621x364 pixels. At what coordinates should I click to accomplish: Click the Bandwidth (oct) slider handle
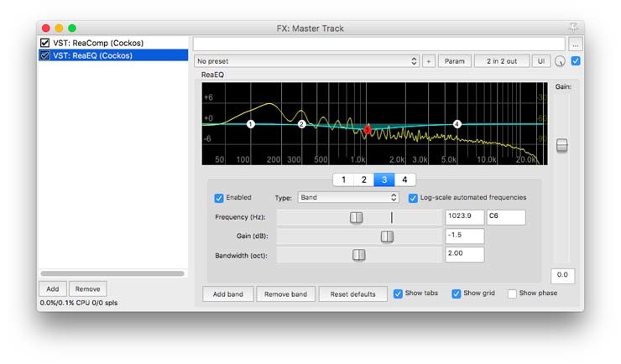(x=359, y=255)
